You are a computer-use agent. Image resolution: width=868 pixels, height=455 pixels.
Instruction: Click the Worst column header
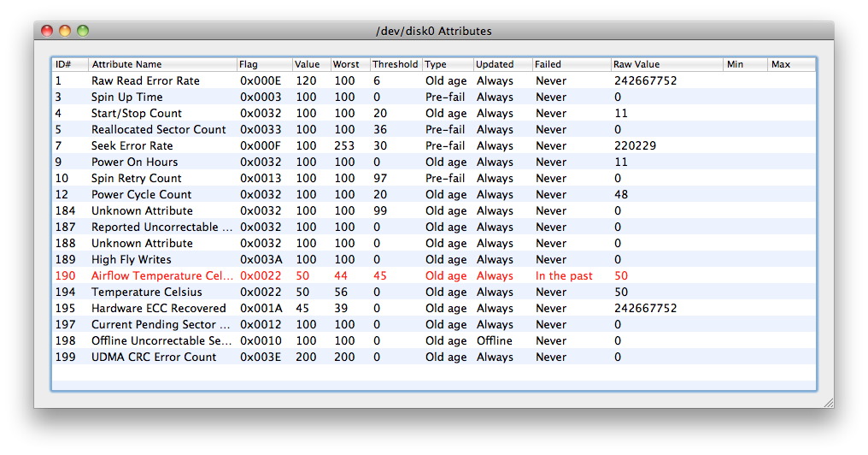[350, 64]
